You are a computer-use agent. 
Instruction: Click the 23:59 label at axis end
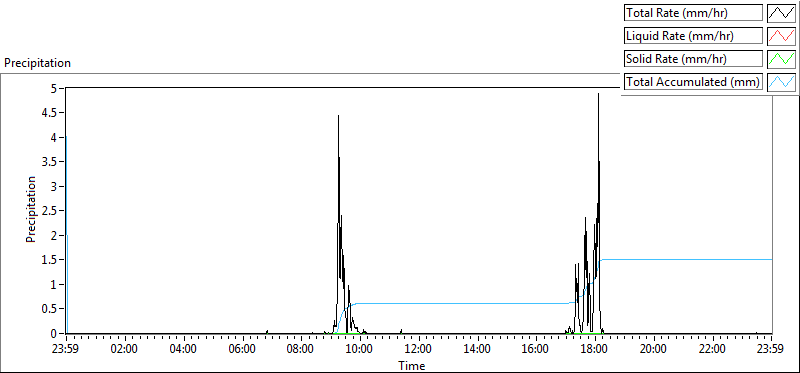[771, 350]
